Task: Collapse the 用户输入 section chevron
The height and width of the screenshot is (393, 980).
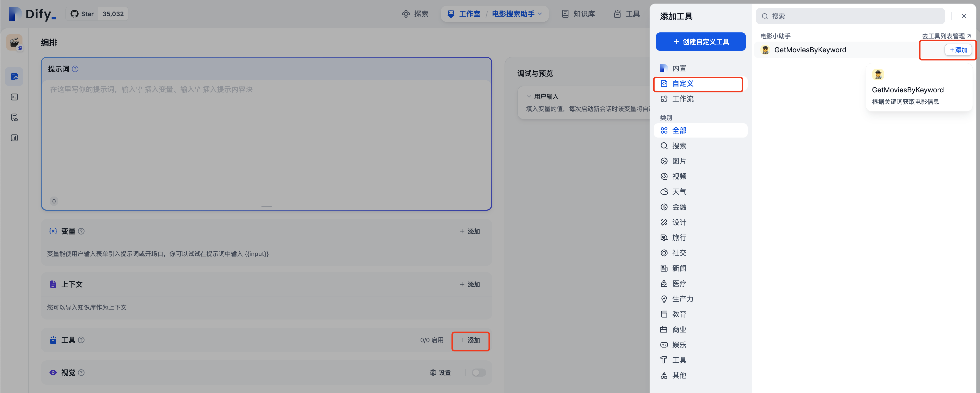Action: click(x=529, y=96)
